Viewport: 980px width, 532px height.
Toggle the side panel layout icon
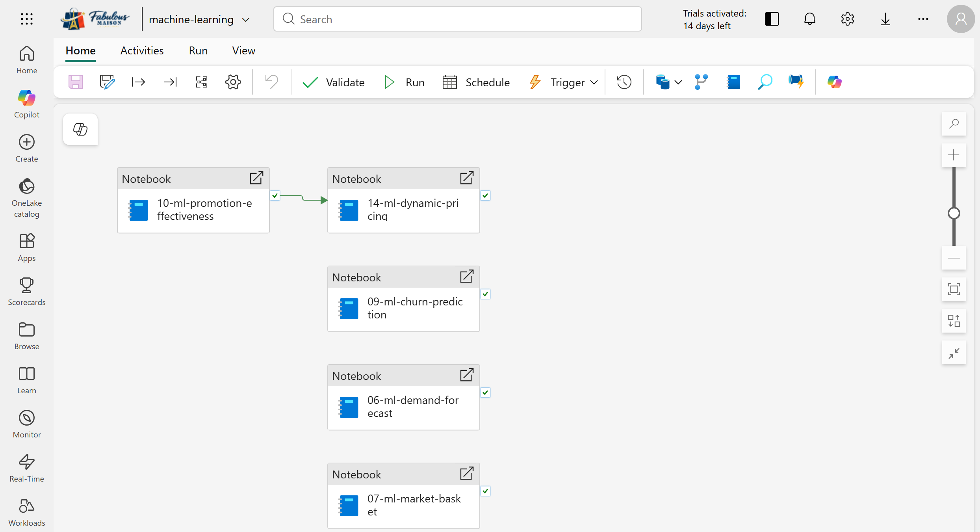click(x=772, y=19)
